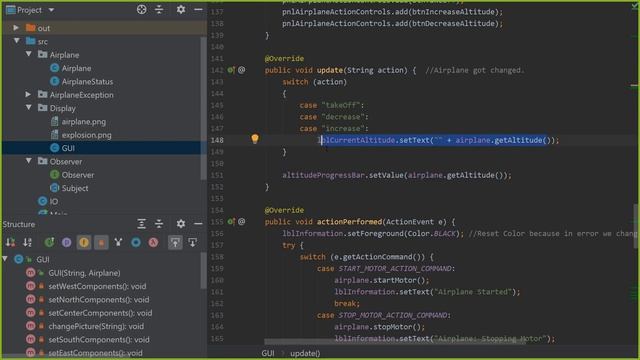Click the override gutter icon on line 155
Image resolution: width=640 pixels, height=360 pixels.
(x=231, y=222)
